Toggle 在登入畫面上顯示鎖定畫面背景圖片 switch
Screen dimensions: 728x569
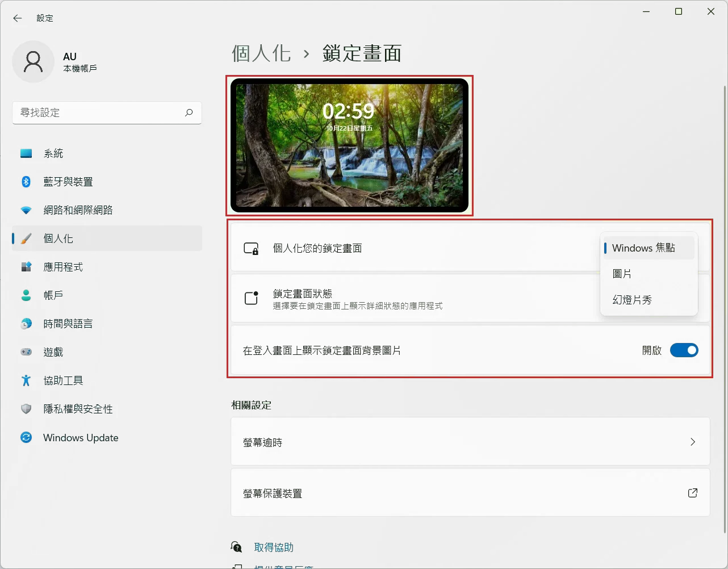point(684,350)
